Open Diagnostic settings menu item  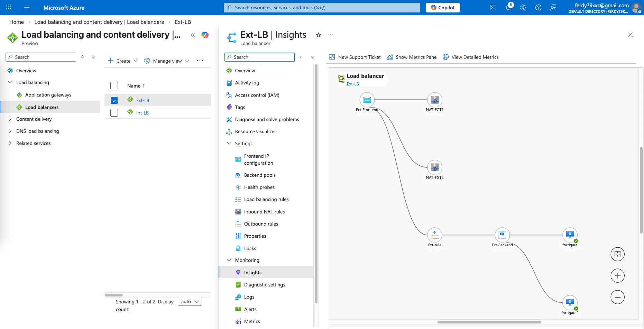coord(264,285)
